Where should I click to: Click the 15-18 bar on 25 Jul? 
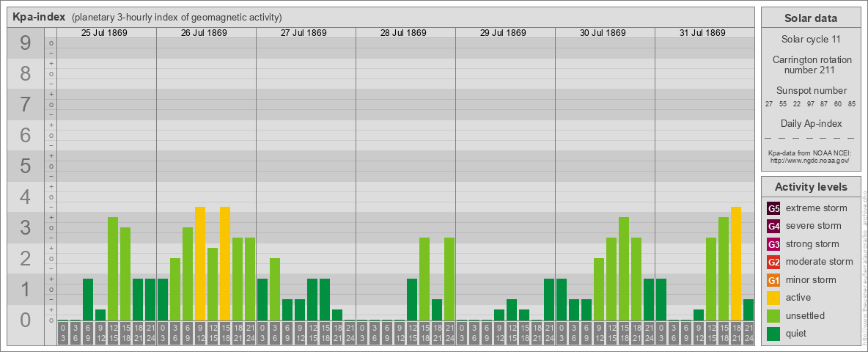click(x=125, y=274)
